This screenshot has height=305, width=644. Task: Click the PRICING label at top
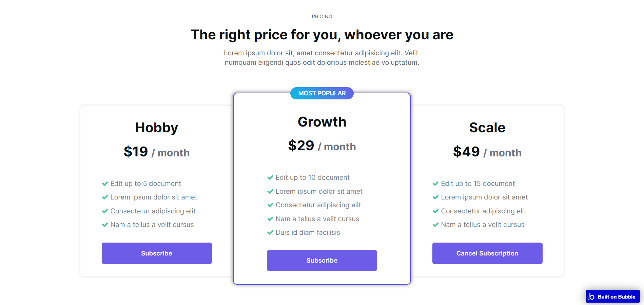coord(322,16)
